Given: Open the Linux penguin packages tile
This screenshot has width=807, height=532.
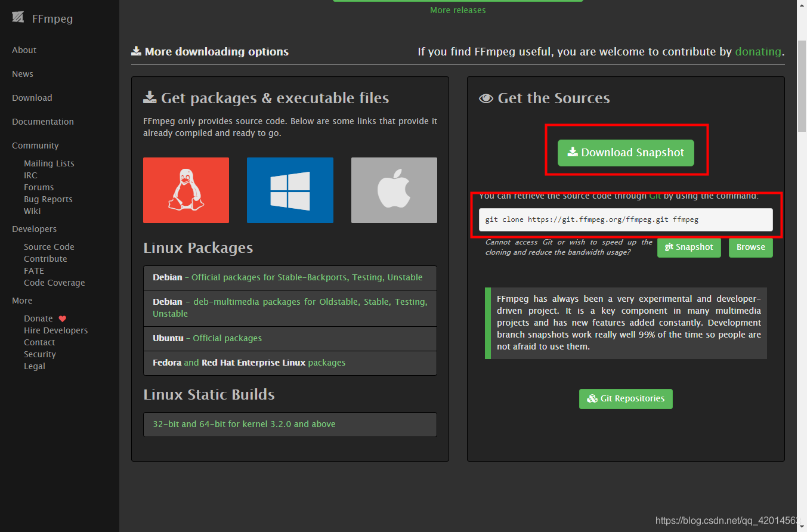Looking at the screenshot, I should click(x=186, y=190).
